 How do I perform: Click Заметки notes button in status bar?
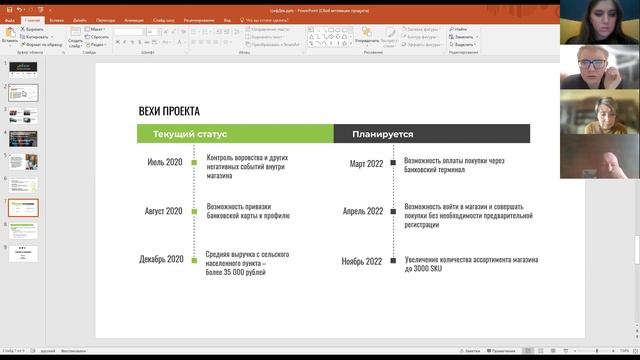tap(470, 351)
